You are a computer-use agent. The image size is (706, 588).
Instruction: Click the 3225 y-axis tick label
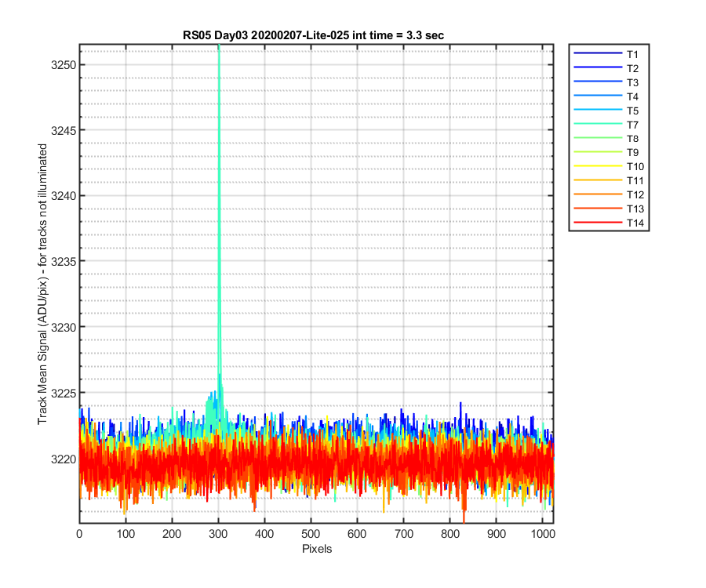64,394
